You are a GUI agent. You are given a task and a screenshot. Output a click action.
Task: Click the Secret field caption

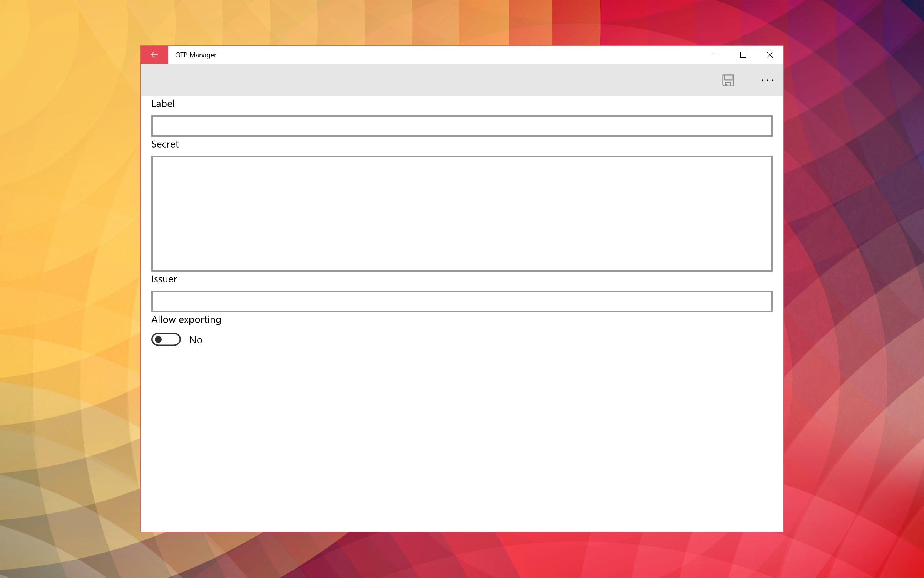pyautogui.click(x=165, y=144)
